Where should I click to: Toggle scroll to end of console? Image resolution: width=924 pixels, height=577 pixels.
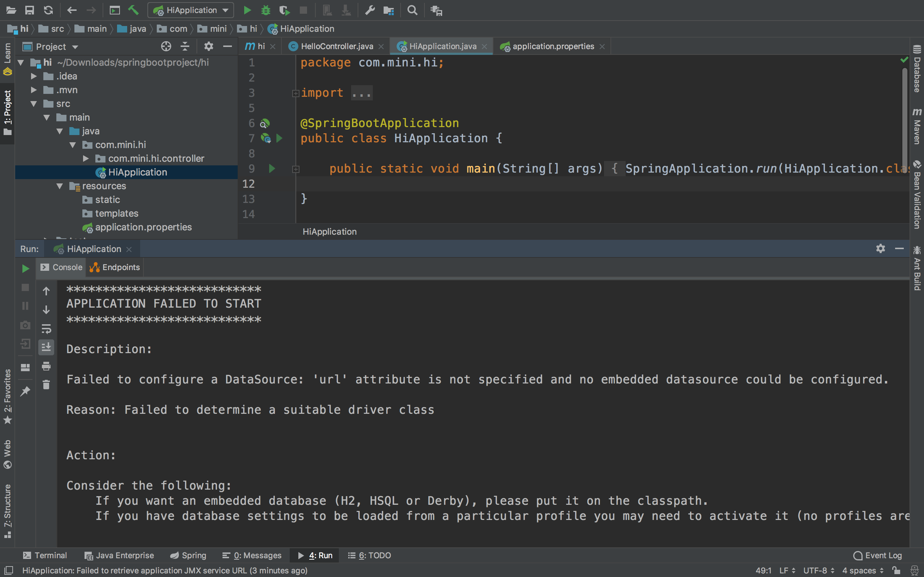pos(46,347)
